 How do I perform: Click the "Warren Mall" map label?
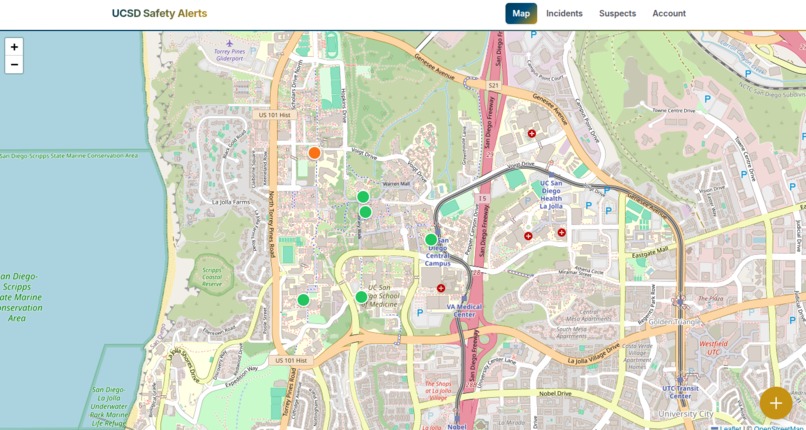pos(395,183)
